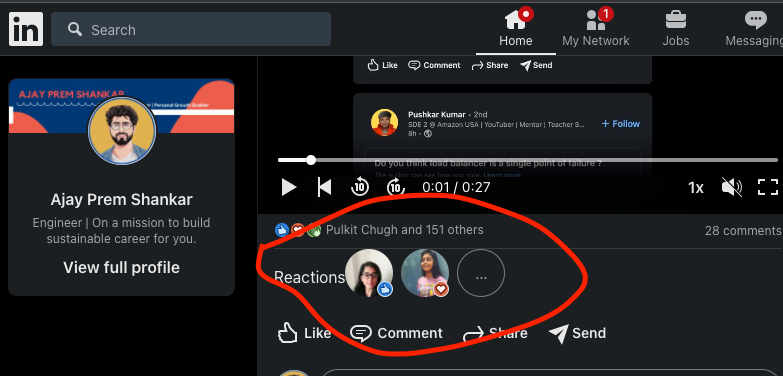Skip forward 10 seconds in video
783x376 pixels.
[x=395, y=187]
